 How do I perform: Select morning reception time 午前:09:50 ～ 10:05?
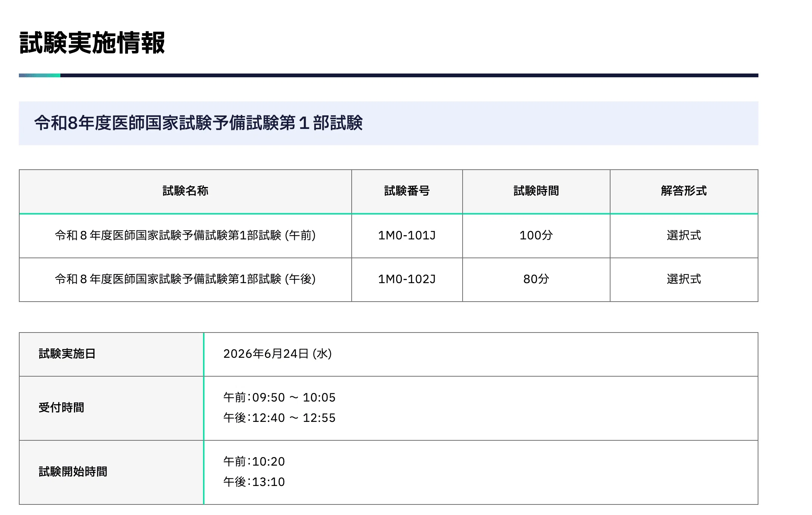[280, 398]
